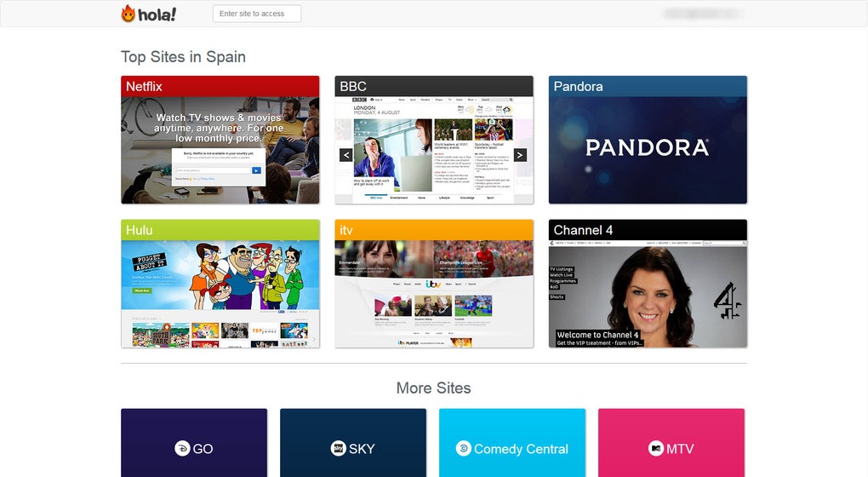This screenshot has height=477, width=868.
Task: Click the 'More Sites' heading
Action: point(433,388)
